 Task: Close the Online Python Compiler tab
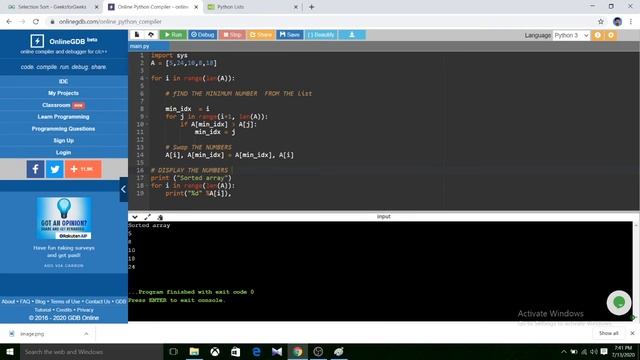click(x=196, y=7)
